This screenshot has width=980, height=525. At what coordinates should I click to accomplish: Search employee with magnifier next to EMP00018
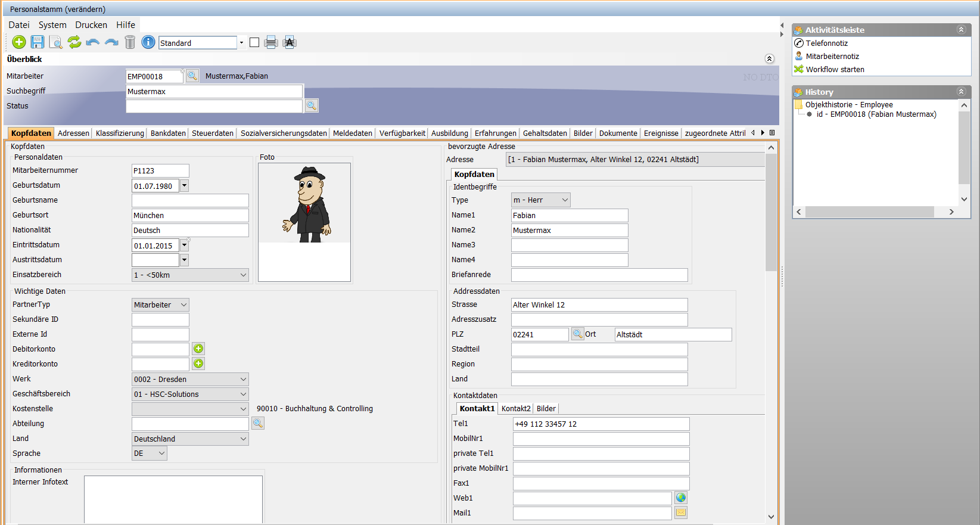192,76
